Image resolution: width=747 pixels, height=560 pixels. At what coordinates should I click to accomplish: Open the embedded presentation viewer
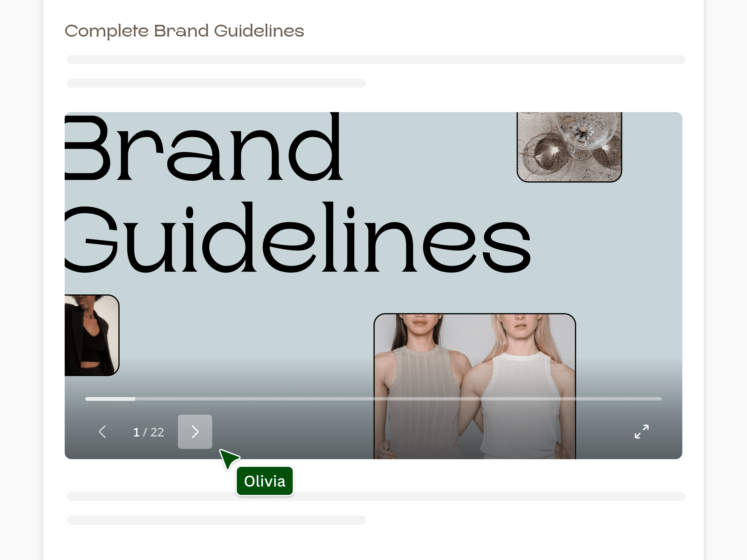click(x=371, y=236)
